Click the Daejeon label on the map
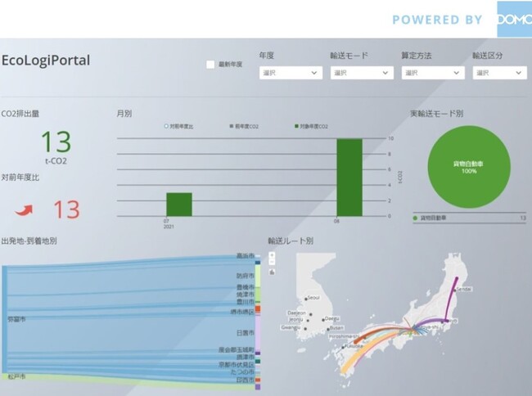This screenshot has width=532, height=396. pyautogui.click(x=296, y=313)
